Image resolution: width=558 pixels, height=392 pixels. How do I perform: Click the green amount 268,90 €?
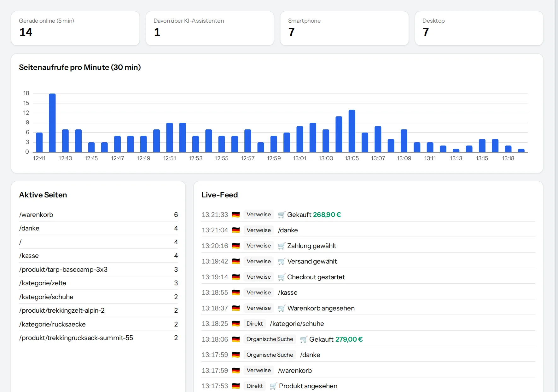[x=327, y=215]
